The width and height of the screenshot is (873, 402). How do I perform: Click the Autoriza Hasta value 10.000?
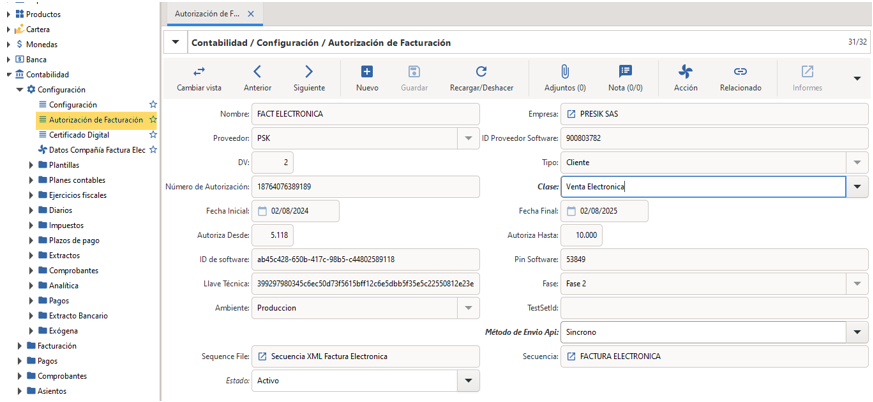[581, 236]
